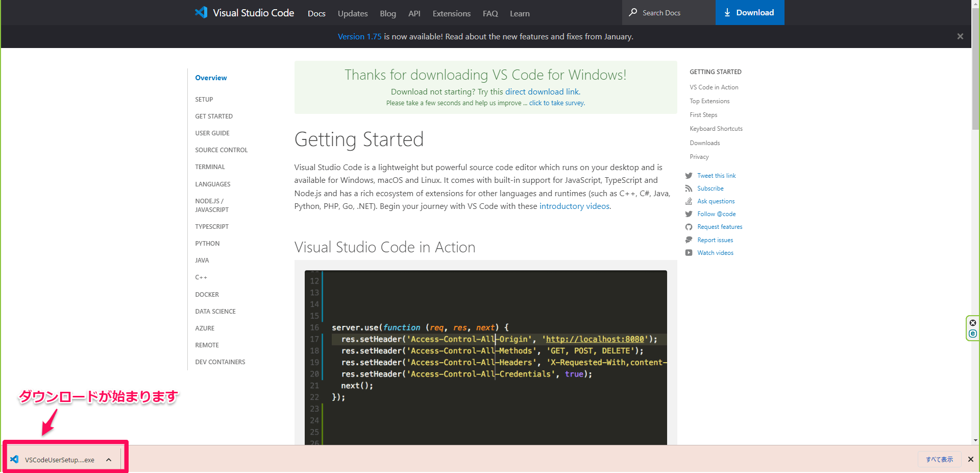Jump to Downloads section in right nav
This screenshot has width=980, height=473.
[705, 143]
